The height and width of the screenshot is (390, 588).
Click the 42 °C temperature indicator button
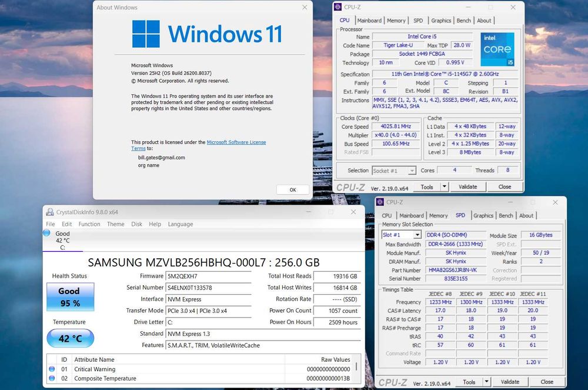click(x=70, y=338)
